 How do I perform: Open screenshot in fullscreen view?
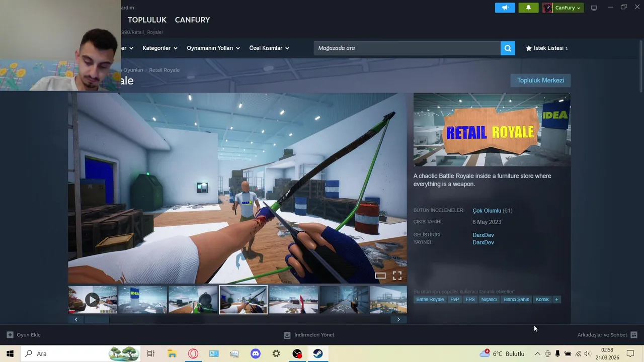[x=397, y=276]
